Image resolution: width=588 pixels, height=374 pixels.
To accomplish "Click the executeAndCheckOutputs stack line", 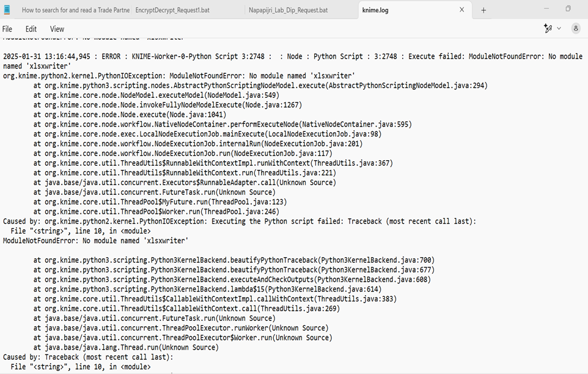I will 232,280.
